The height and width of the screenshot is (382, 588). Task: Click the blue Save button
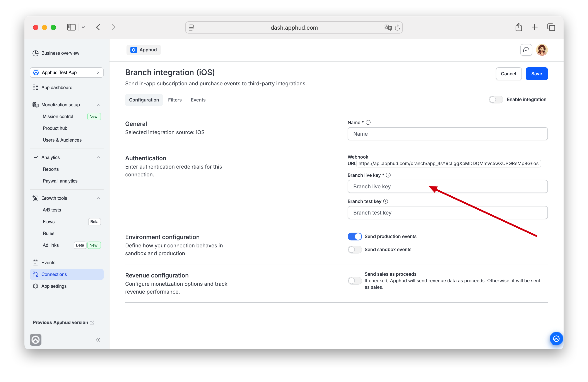click(536, 74)
